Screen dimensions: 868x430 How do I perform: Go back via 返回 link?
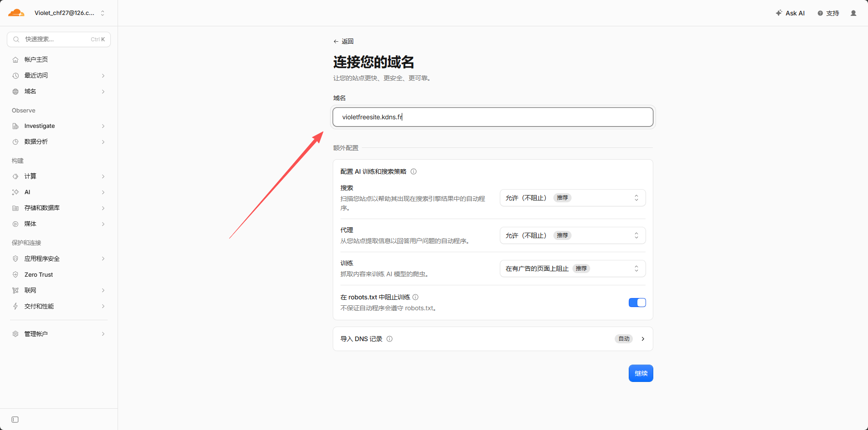pyautogui.click(x=343, y=41)
